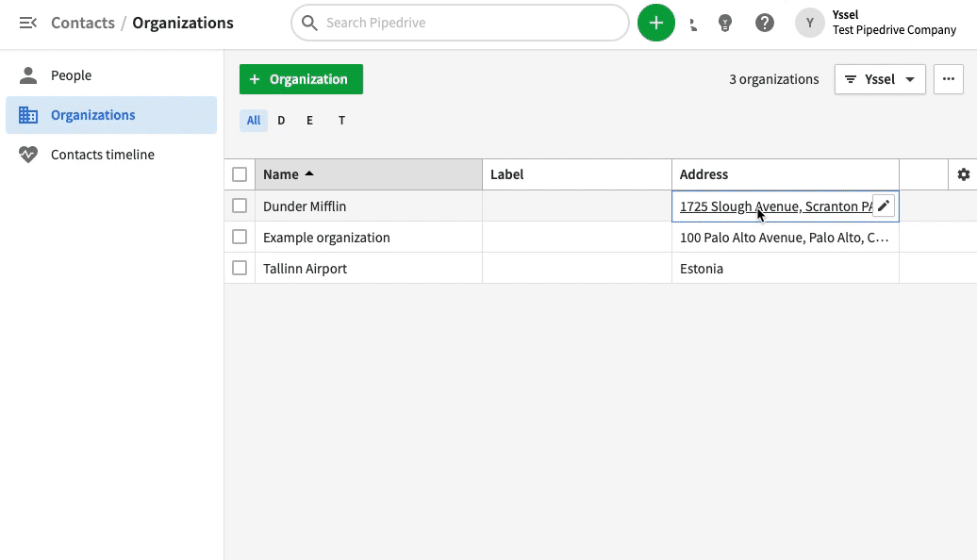
Task: Click the People sidebar icon
Action: (x=28, y=75)
